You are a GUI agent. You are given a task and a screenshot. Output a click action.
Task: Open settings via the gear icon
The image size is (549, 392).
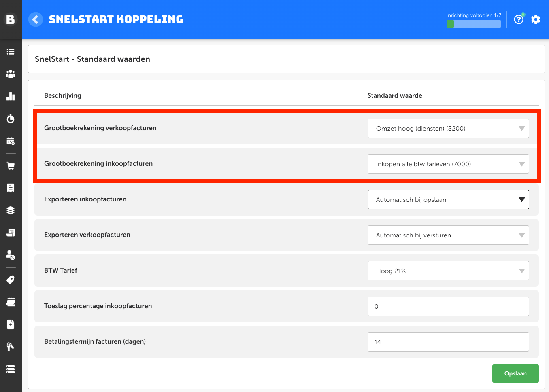[536, 19]
